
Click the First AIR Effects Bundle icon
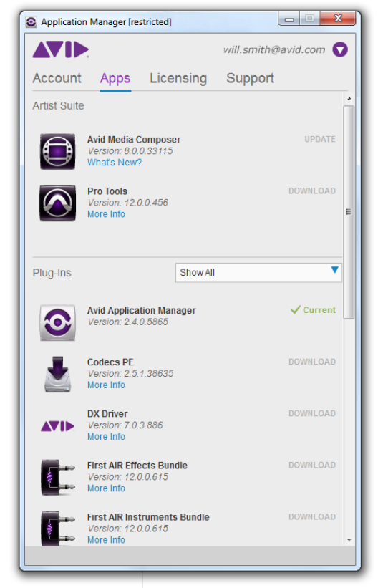tap(58, 478)
